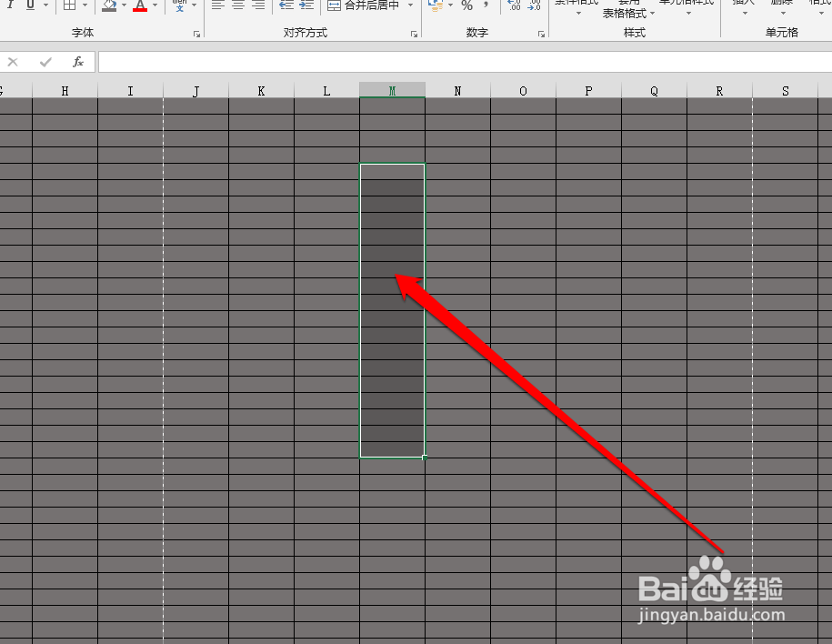Select column K header
The height and width of the screenshot is (644, 832).
261,91
